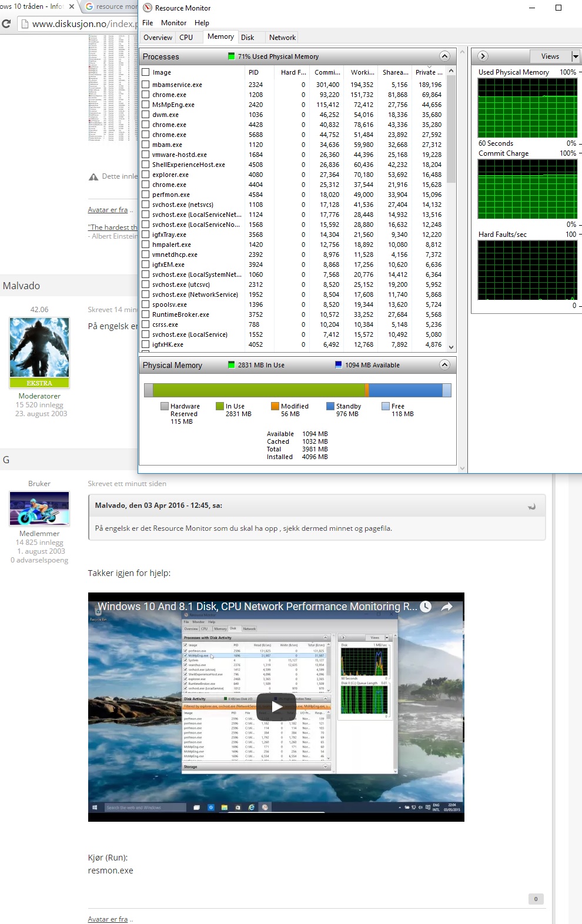This screenshot has width=582, height=924.
Task: Switch to the CPU tab
Action: (x=186, y=38)
